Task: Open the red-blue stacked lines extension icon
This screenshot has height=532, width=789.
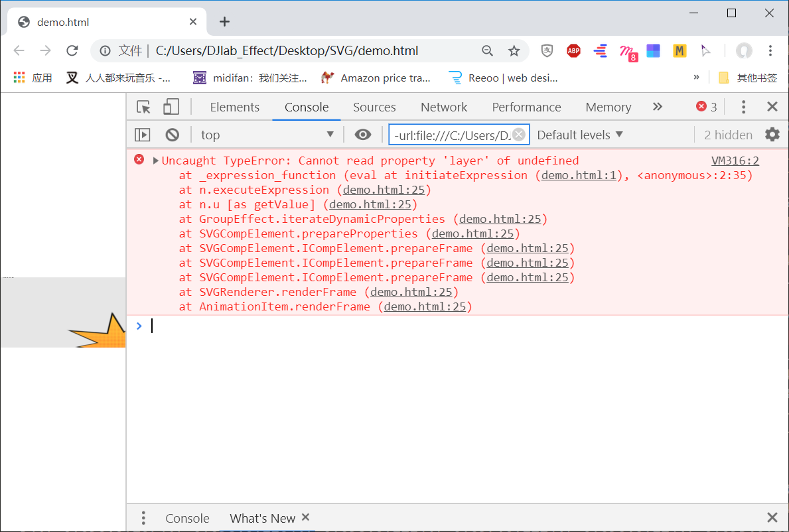Action: pos(600,51)
